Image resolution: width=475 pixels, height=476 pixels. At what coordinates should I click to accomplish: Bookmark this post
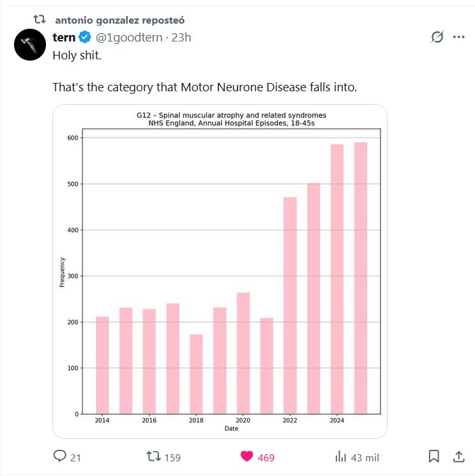coord(434,457)
